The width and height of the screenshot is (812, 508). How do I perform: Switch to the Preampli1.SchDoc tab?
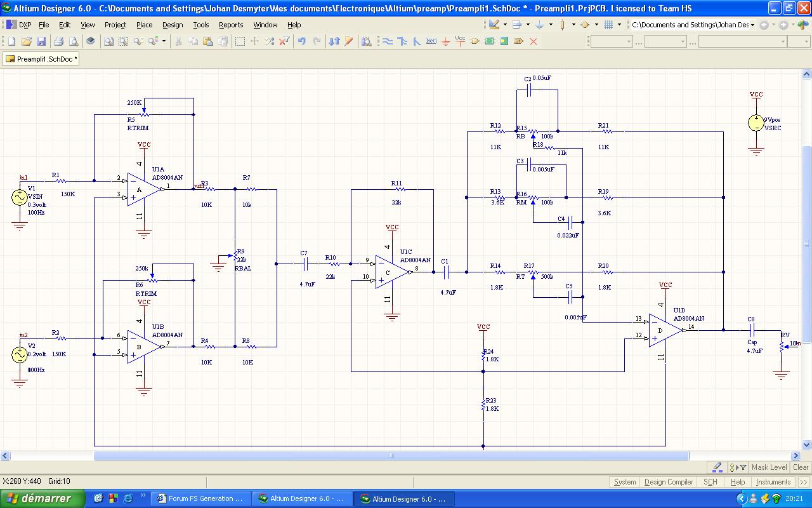pos(41,59)
